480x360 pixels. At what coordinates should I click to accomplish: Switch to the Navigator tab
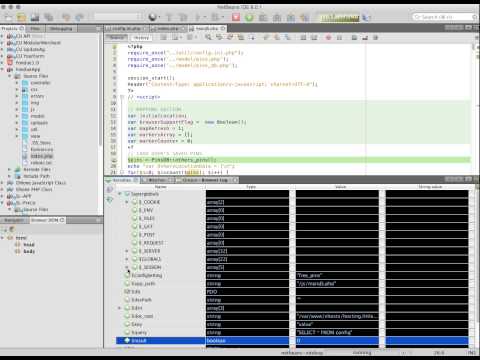(x=14, y=220)
